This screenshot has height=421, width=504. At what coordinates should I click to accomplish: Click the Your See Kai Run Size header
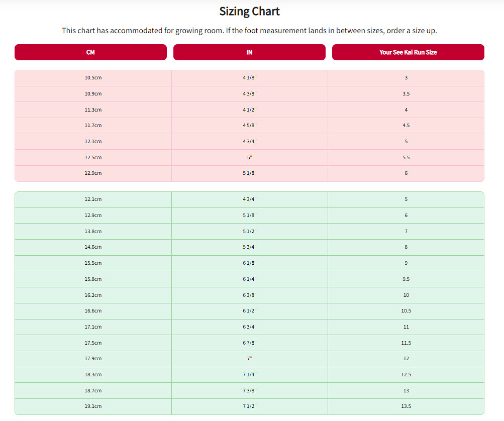coord(408,52)
